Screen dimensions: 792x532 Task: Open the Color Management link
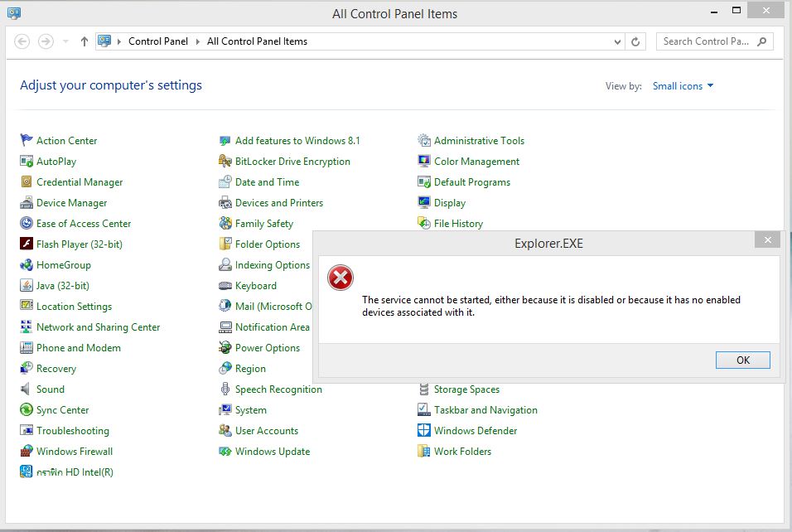(477, 161)
